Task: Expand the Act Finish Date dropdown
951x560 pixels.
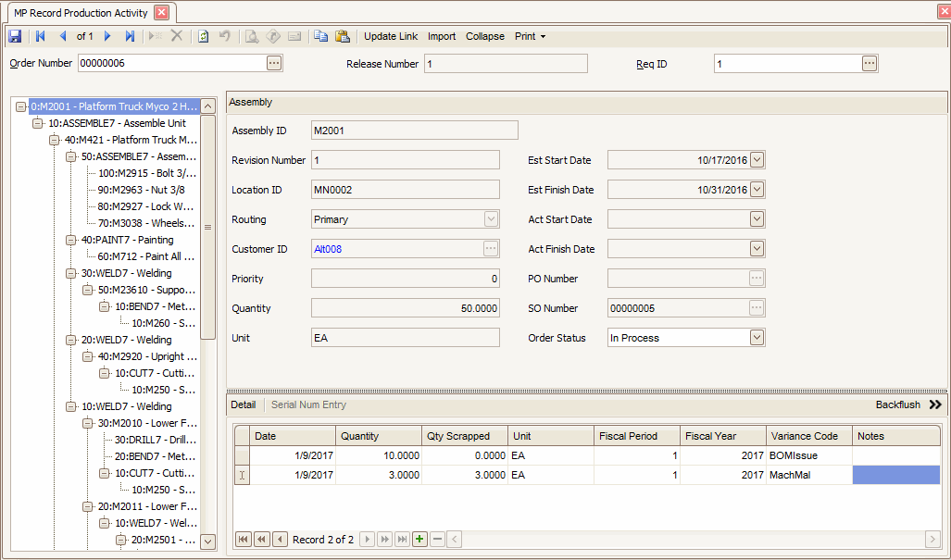Action: (757, 249)
